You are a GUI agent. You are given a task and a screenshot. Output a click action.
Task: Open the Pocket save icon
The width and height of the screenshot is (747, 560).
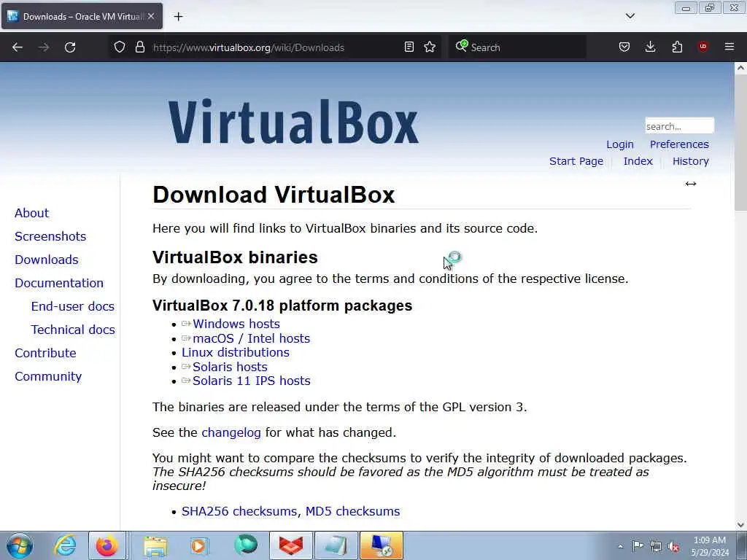[624, 47]
